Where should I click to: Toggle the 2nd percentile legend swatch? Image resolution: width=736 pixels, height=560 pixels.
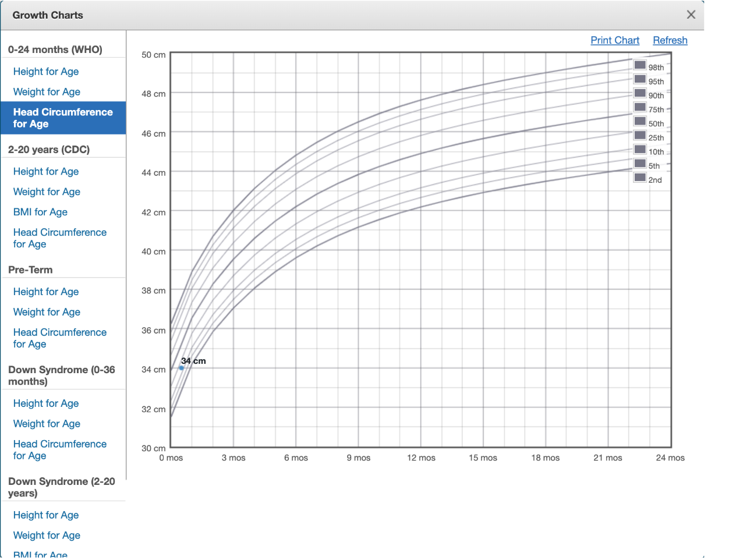(640, 178)
